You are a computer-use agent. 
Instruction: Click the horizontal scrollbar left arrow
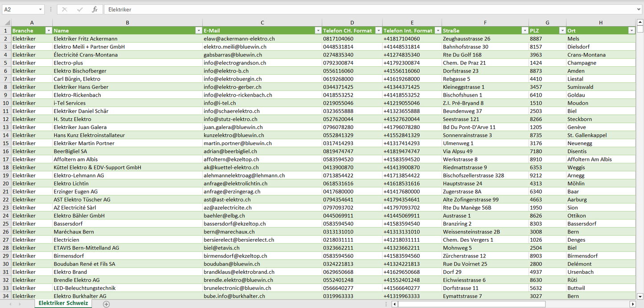pos(394,304)
